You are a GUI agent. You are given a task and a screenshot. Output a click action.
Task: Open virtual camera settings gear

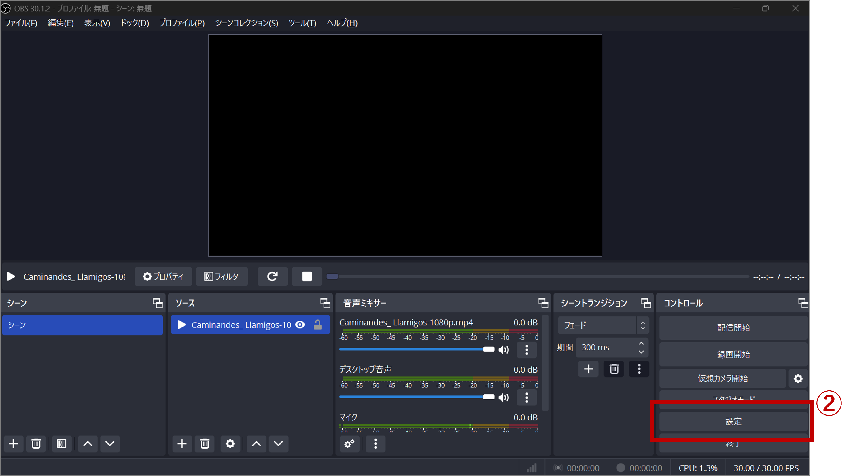(x=798, y=379)
